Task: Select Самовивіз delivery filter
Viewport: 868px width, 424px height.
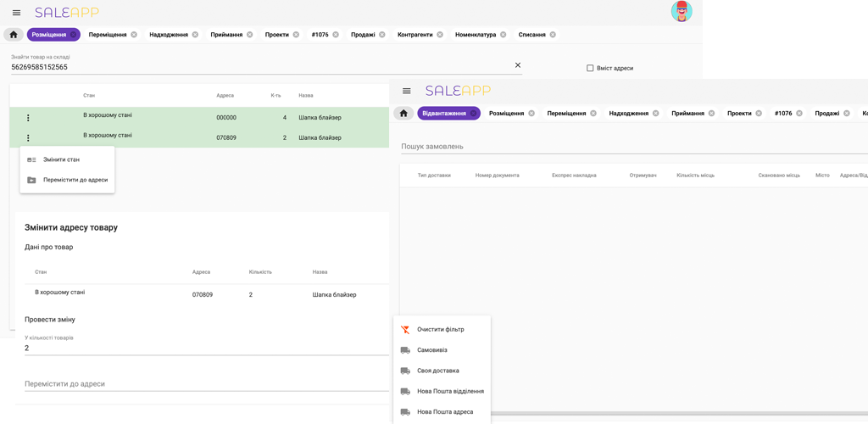Action: pos(442,350)
